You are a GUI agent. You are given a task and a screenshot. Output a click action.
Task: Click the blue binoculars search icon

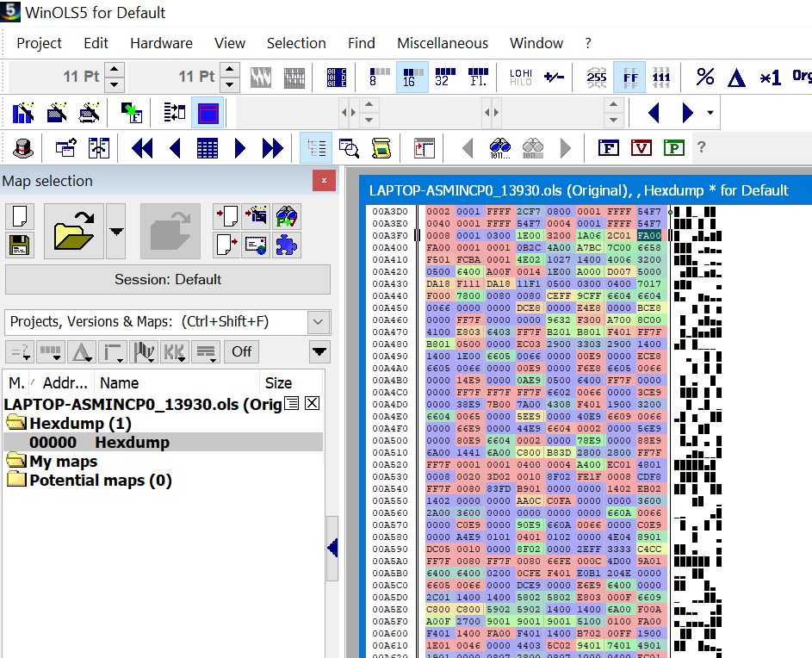click(500, 148)
